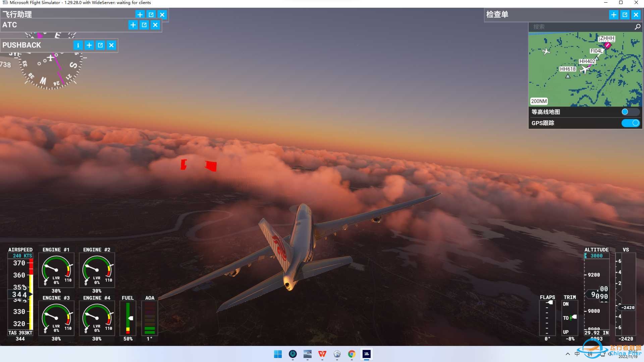Click the 拼 input method tray icon
The image size is (644, 362).
click(590, 354)
